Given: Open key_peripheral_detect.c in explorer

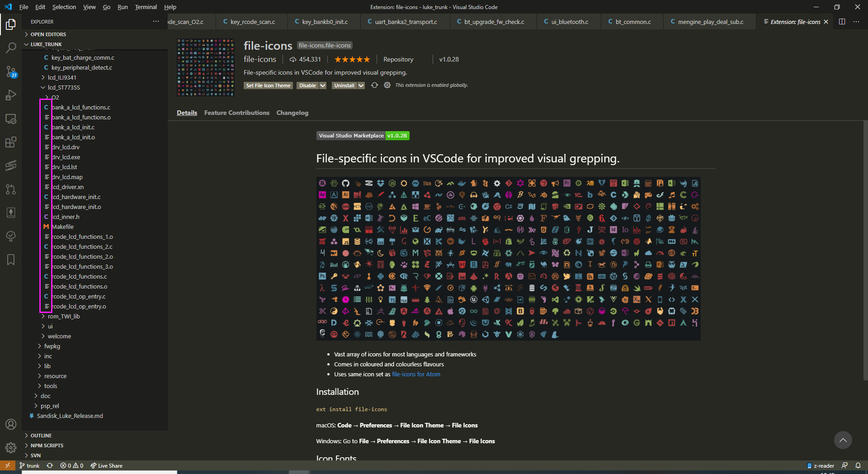Looking at the screenshot, I should click(81, 67).
